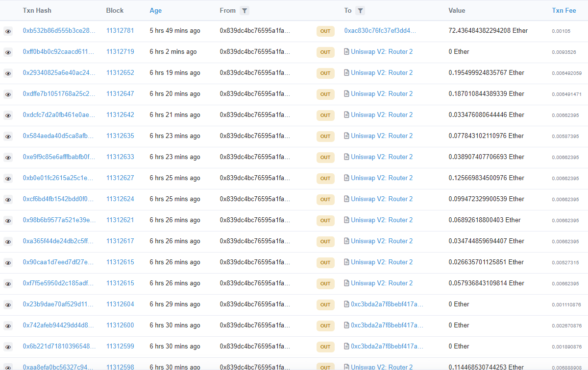Click eye icon next to 0xdcfc7d2a0fb461e0ae

8,116
